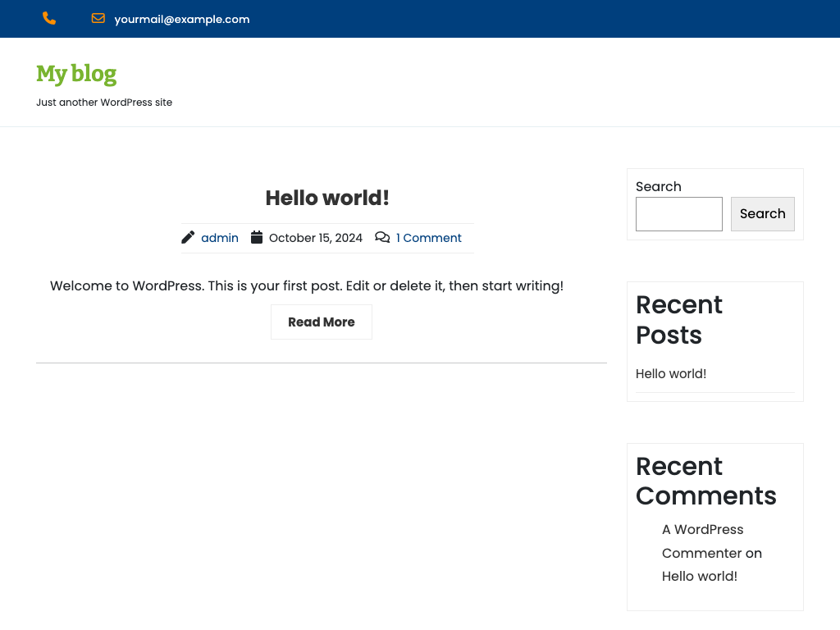Screen dimensions: 840x630
Task: Click the Just another WordPress site tagline
Action: point(104,103)
